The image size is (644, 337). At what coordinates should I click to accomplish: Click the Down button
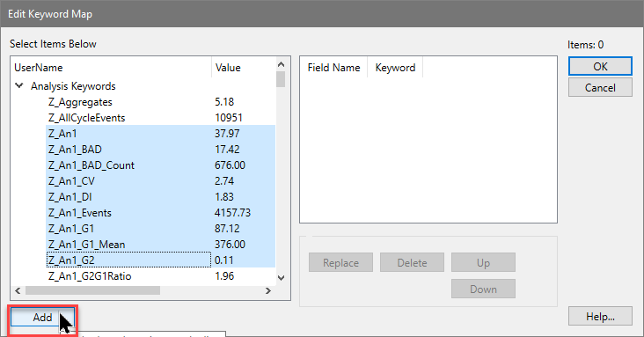pos(483,289)
